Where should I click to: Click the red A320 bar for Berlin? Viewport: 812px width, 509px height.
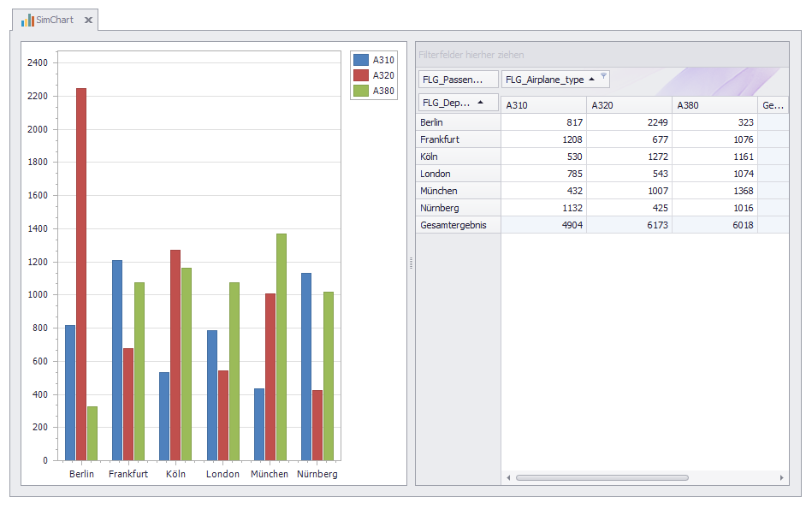81,274
